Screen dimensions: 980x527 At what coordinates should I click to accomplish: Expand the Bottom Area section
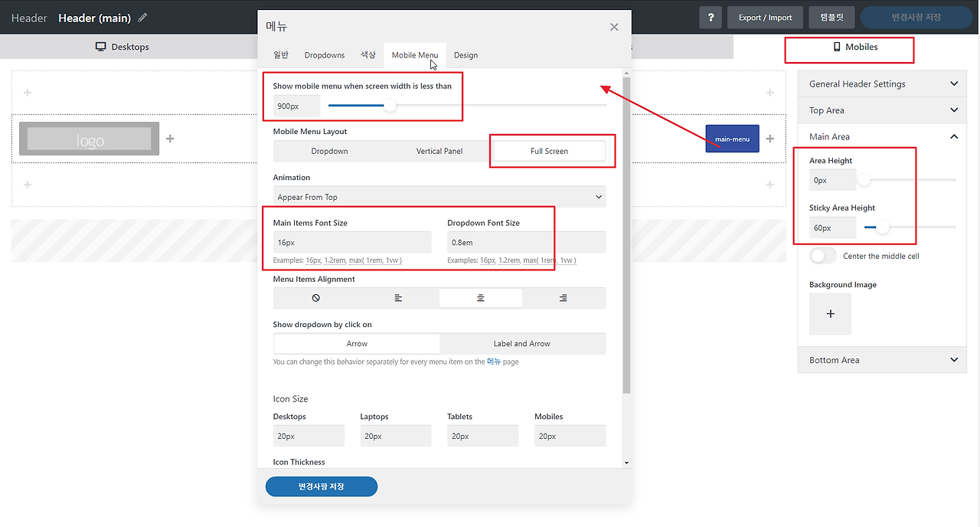[882, 360]
